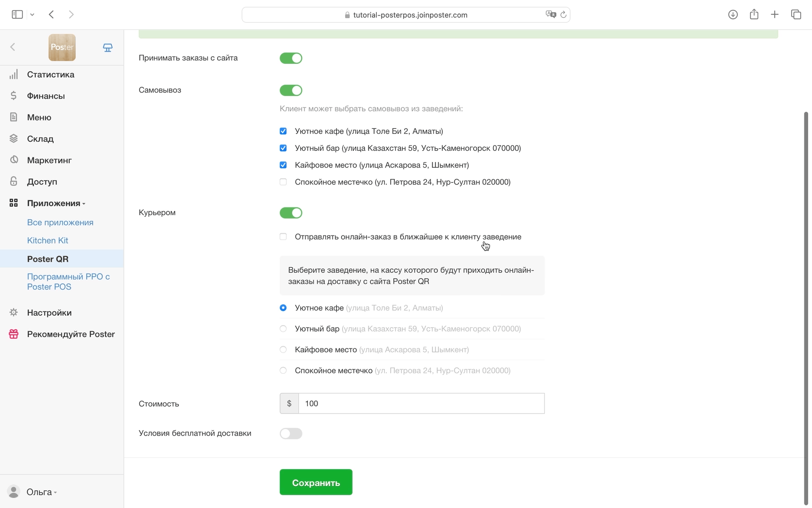Open the point-of-sale terminal icon beside logo
Viewport: 812px width, 508px height.
point(108,47)
